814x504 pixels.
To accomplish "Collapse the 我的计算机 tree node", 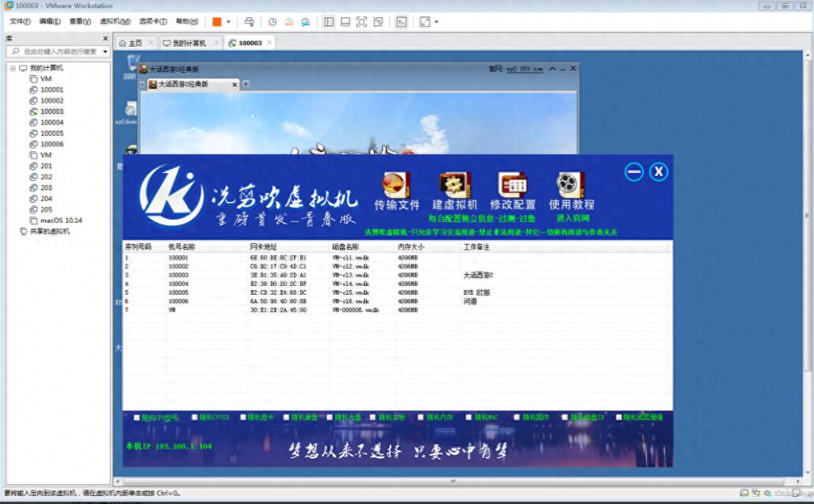I will click(13, 68).
